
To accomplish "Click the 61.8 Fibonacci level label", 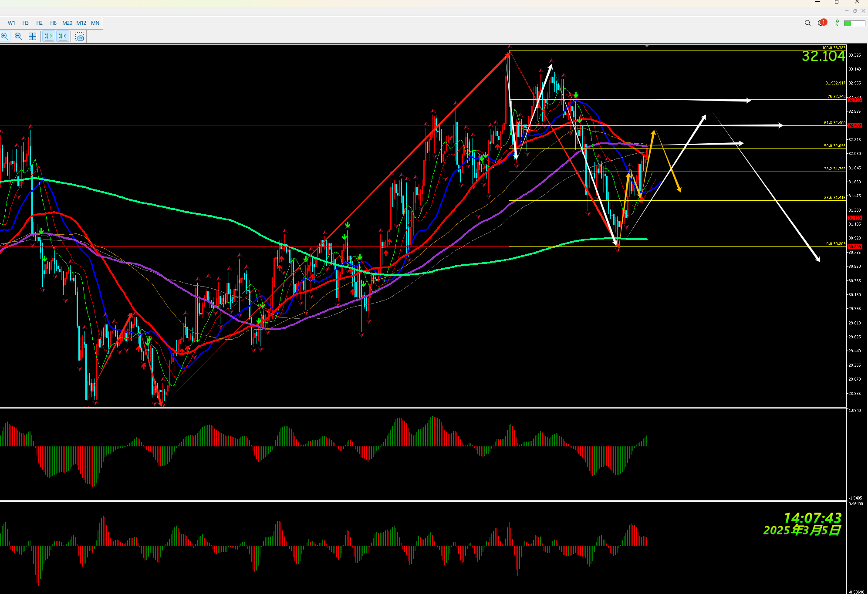I will coord(834,123).
